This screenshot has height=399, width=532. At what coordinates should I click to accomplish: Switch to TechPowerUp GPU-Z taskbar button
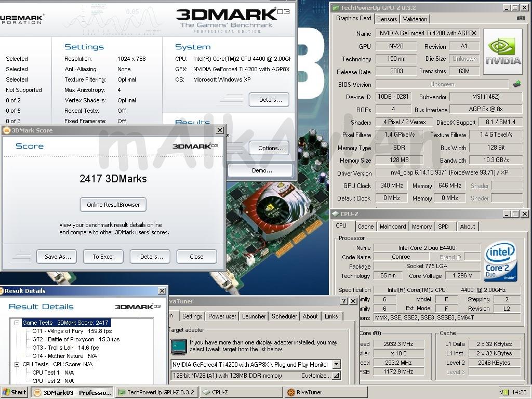157,392
